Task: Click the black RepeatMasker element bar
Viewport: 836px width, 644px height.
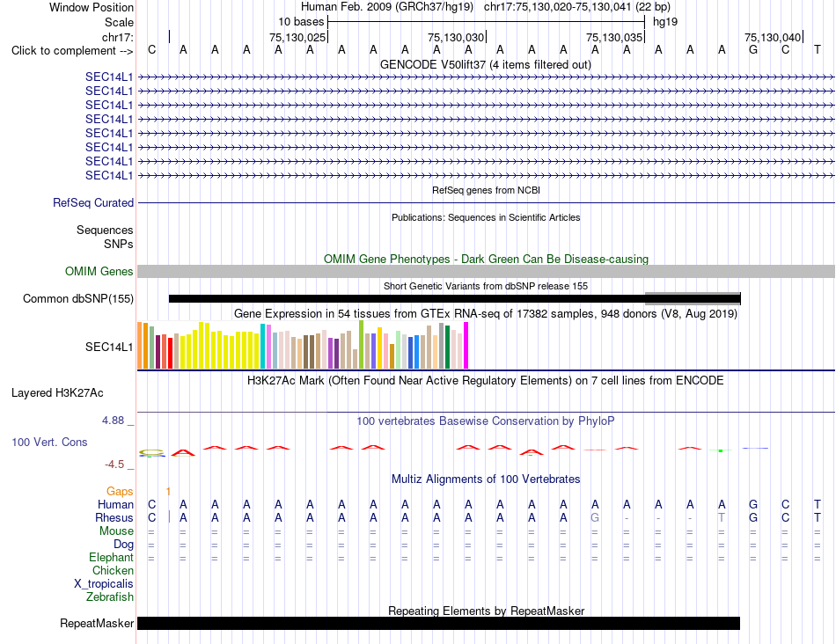Action: point(439,623)
